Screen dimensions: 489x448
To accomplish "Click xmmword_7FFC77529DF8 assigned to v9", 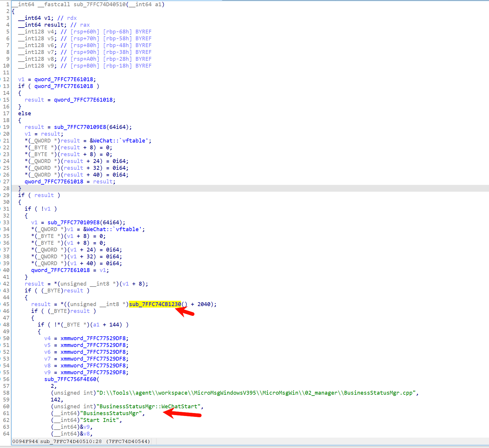I will click(94, 372).
